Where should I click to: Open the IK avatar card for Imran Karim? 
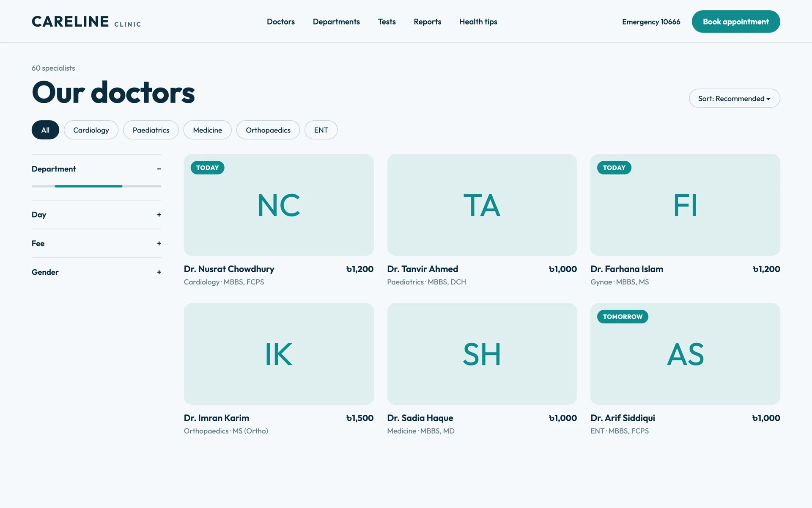(279, 354)
